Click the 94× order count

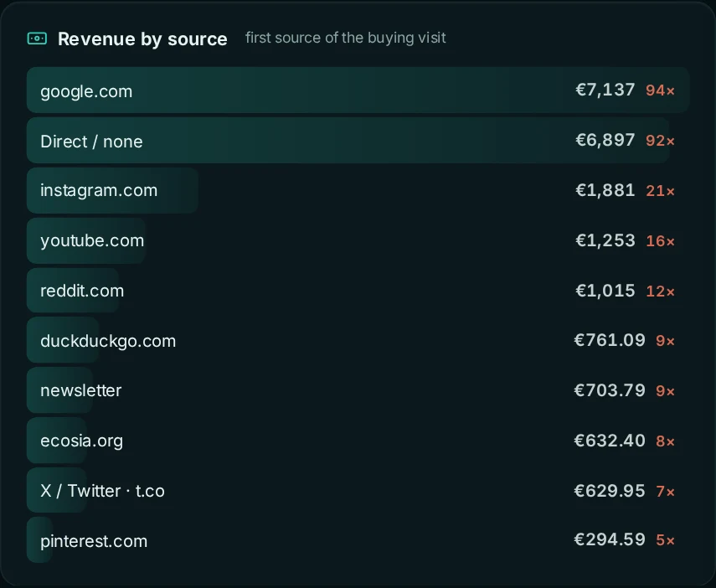tap(660, 90)
